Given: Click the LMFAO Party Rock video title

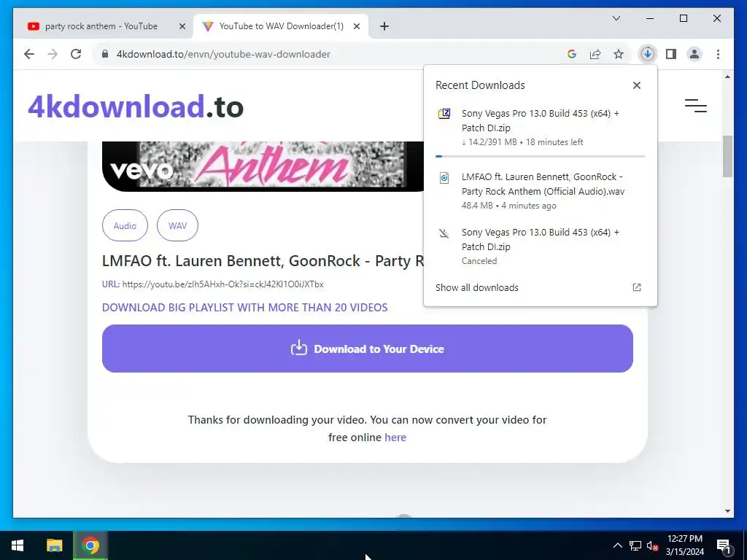Looking at the screenshot, I should tap(263, 261).
